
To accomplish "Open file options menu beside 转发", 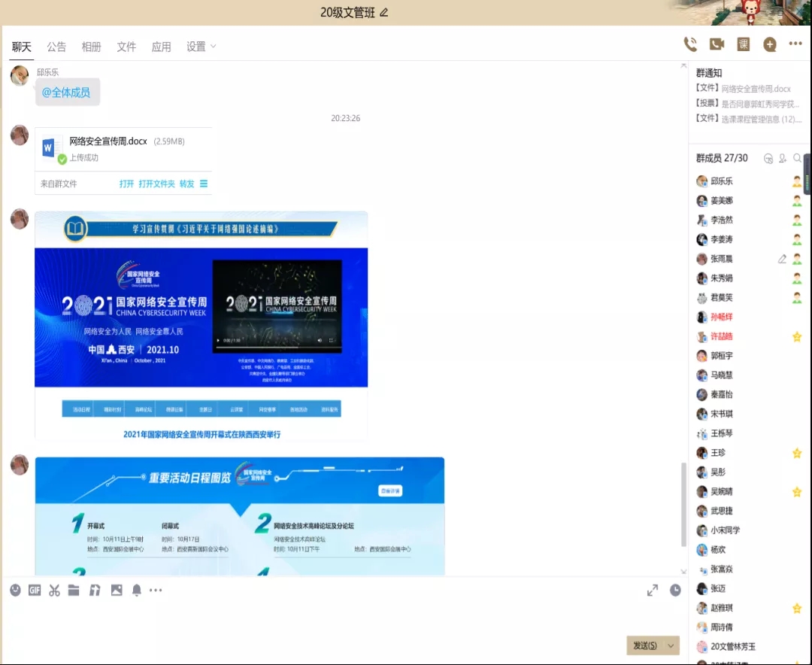I will tap(204, 184).
